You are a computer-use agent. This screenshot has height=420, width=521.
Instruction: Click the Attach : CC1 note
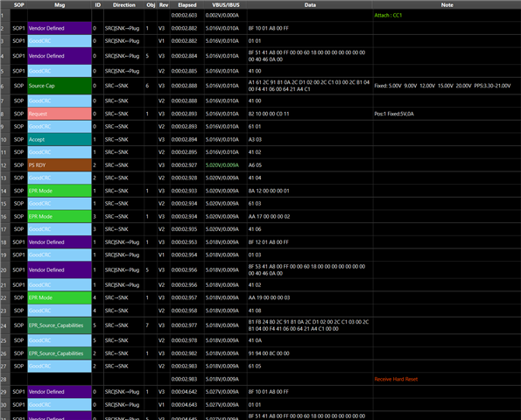click(388, 15)
